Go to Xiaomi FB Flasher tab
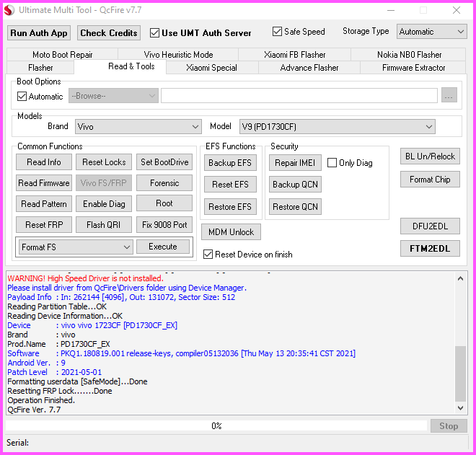Viewport: 476px width, 455px height. point(294,55)
